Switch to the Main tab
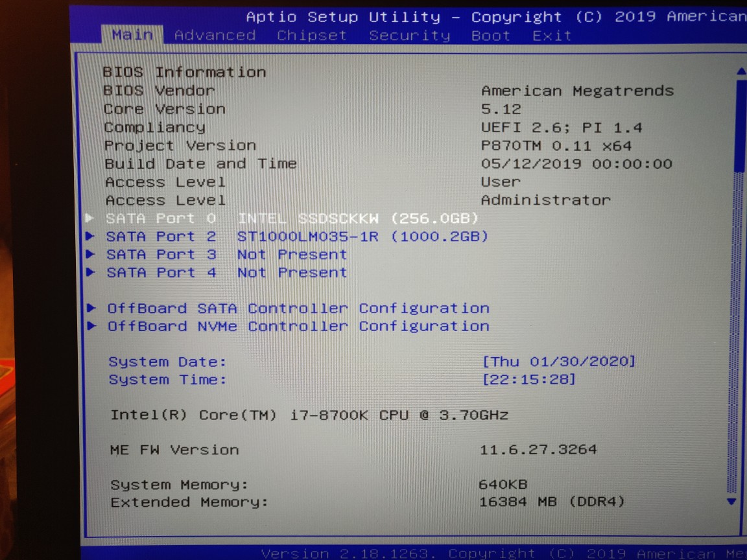The image size is (747, 560). point(132,35)
